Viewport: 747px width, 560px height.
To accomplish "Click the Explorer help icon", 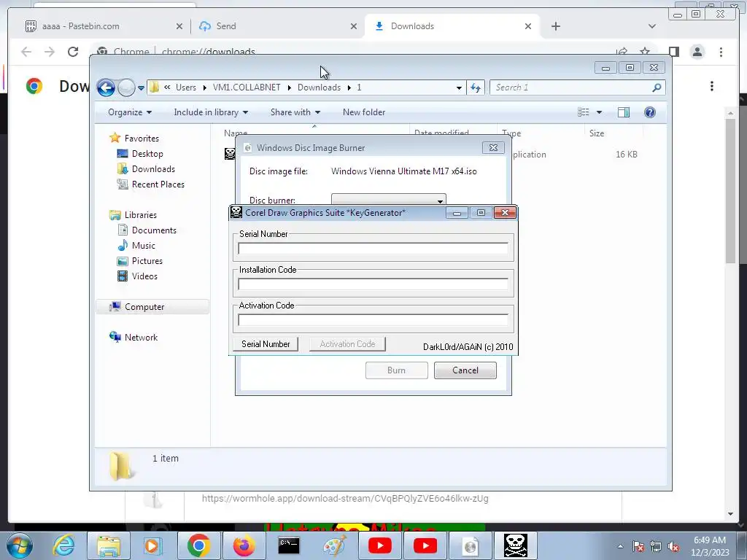I will (650, 112).
